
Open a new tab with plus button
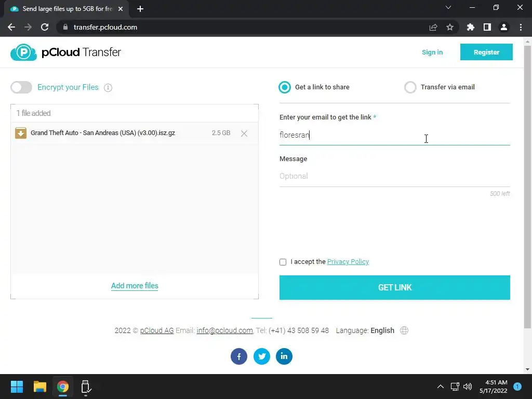(140, 9)
